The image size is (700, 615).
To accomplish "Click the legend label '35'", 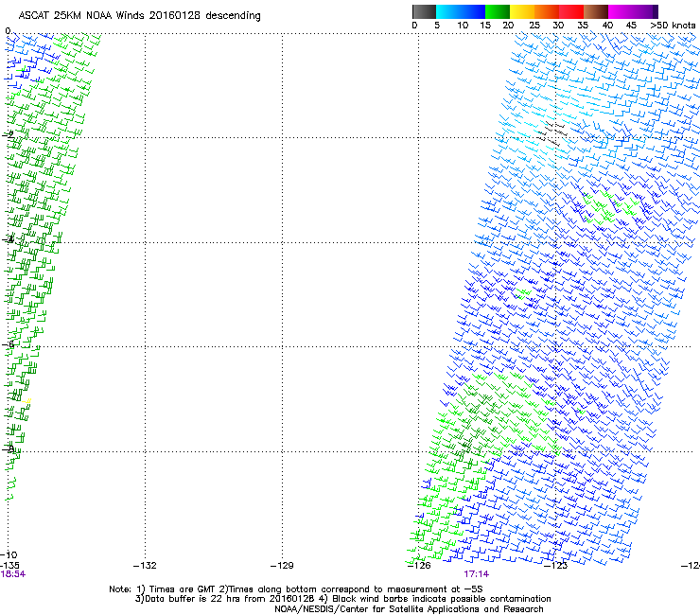I will [583, 26].
